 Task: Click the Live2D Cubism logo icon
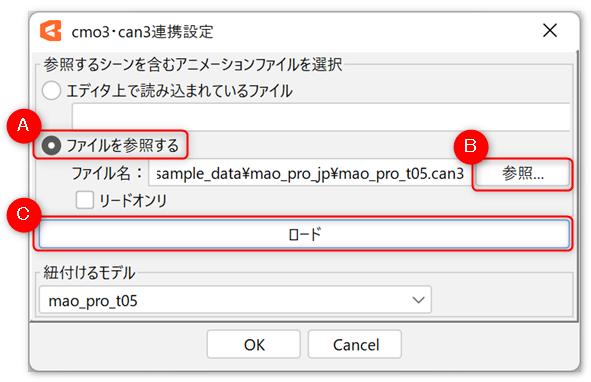coord(51,31)
